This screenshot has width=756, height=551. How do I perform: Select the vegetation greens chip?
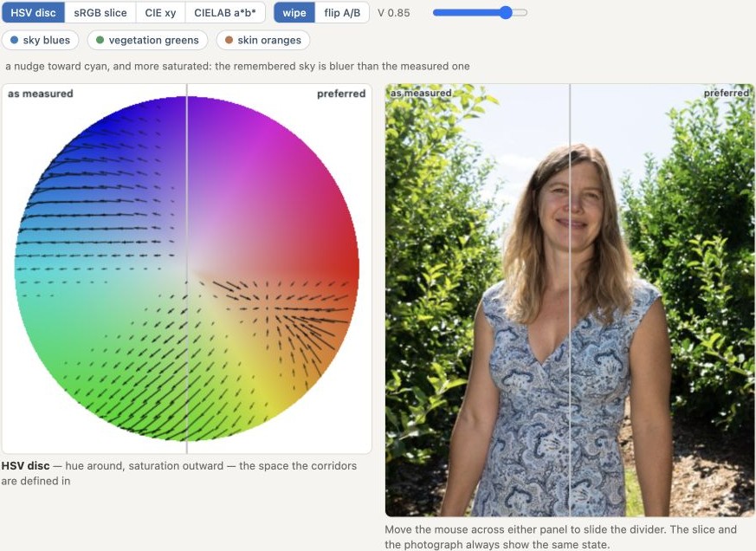(x=147, y=40)
